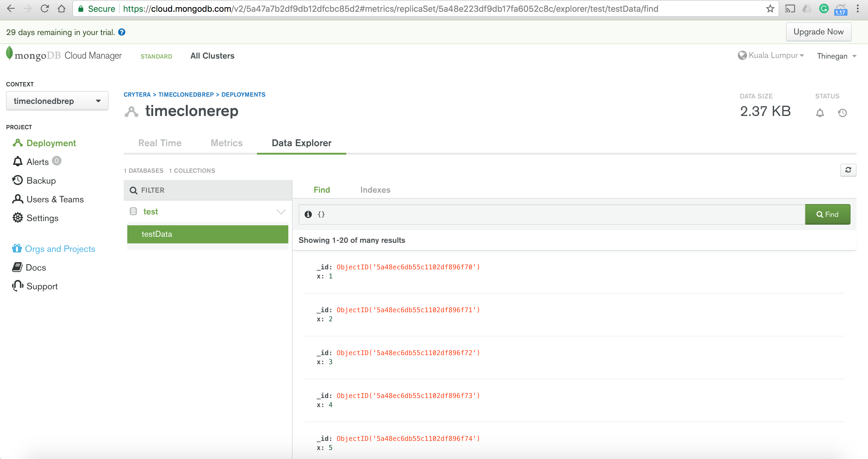Click the Grammarly extension icon
Image resolution: width=868 pixels, height=459 pixels.
click(824, 9)
